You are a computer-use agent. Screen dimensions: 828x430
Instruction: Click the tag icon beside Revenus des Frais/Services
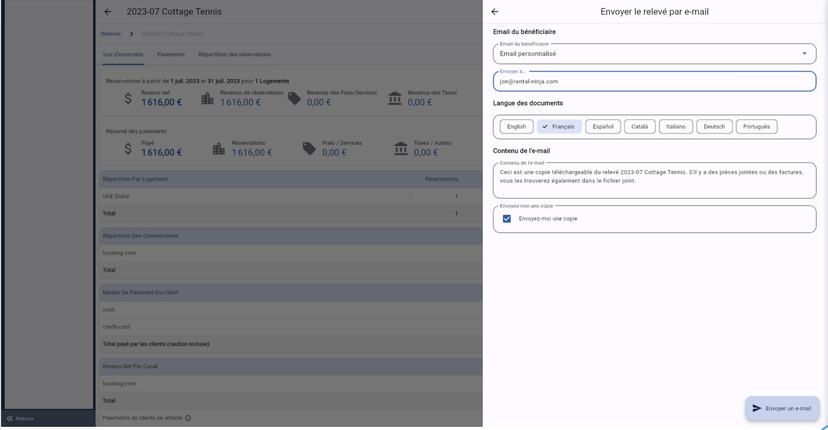[x=294, y=98]
